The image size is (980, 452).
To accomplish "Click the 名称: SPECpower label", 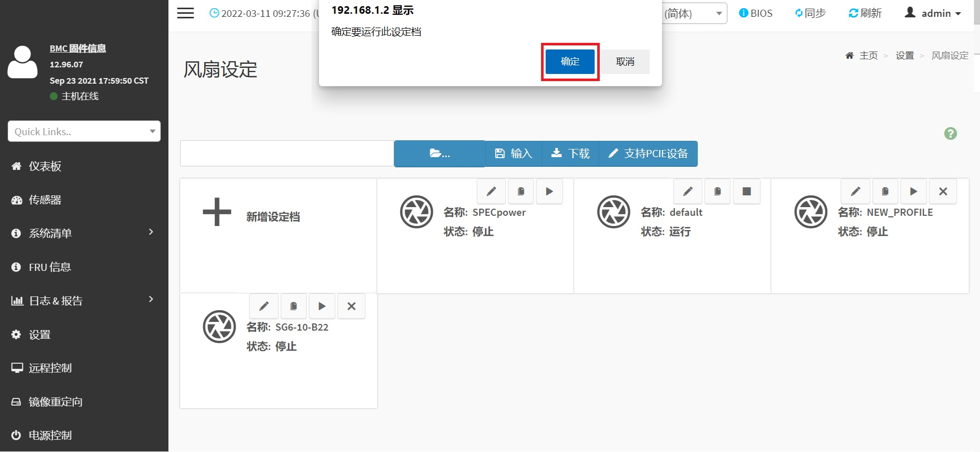I will pos(484,212).
